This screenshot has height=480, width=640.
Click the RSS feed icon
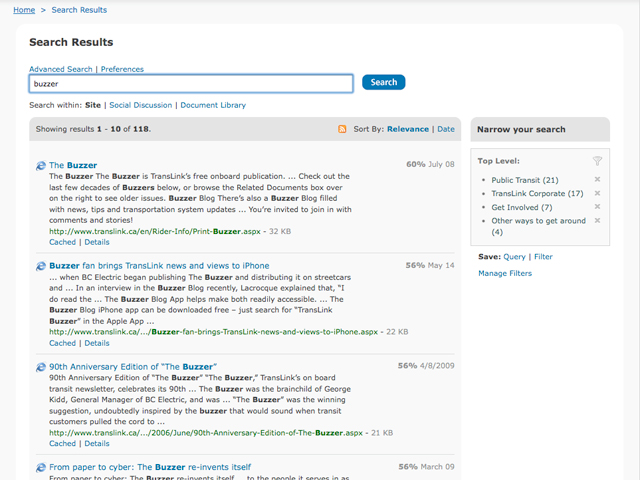point(343,130)
